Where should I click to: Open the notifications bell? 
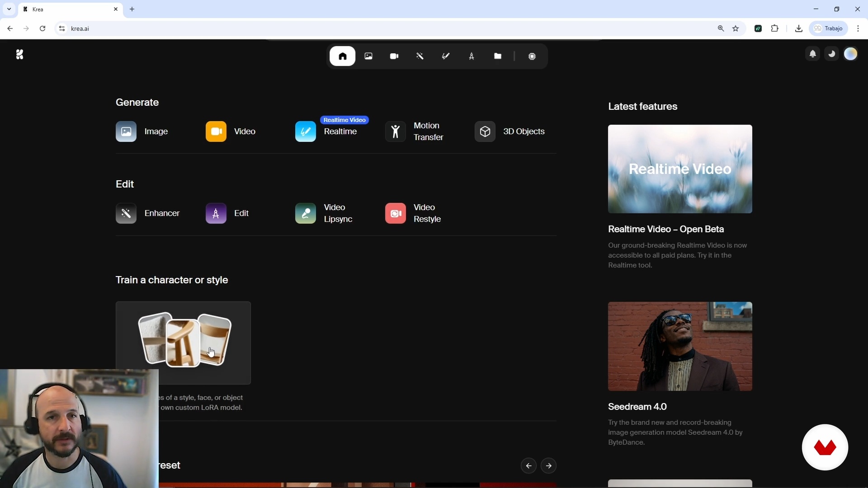point(812,54)
